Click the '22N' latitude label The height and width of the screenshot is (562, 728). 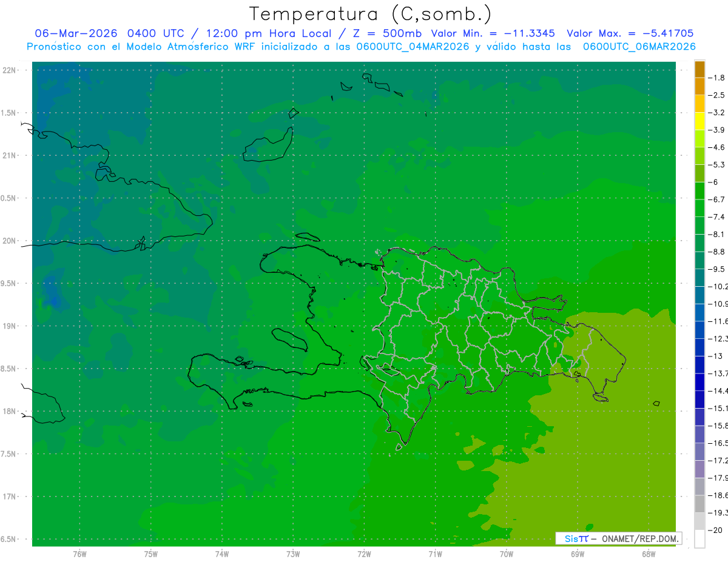click(x=10, y=70)
